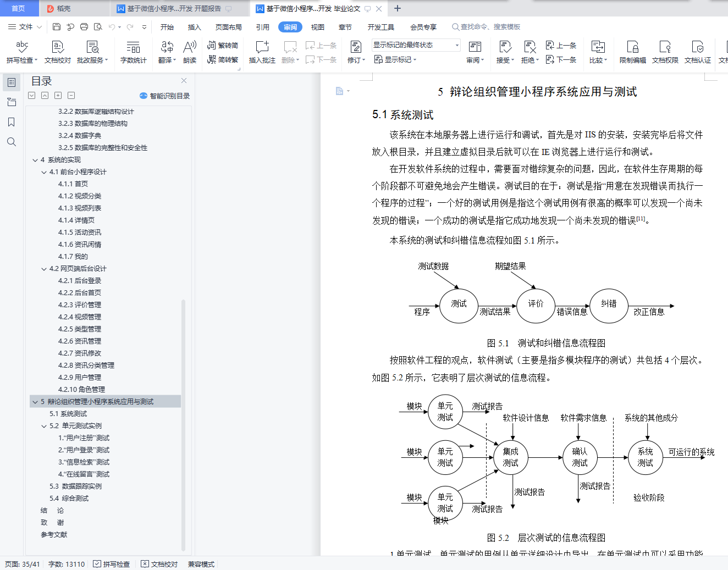The width and height of the screenshot is (728, 570).
Task: Reject change with 拒绝 button
Action: (x=530, y=52)
